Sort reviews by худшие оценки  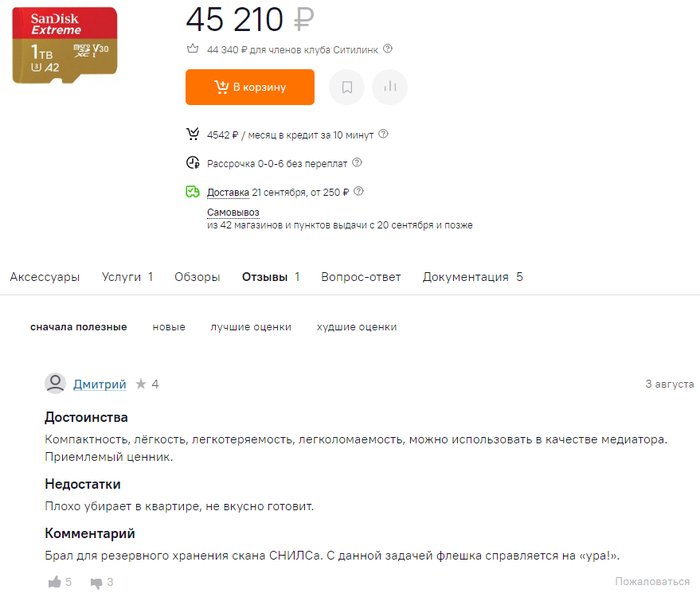(357, 327)
